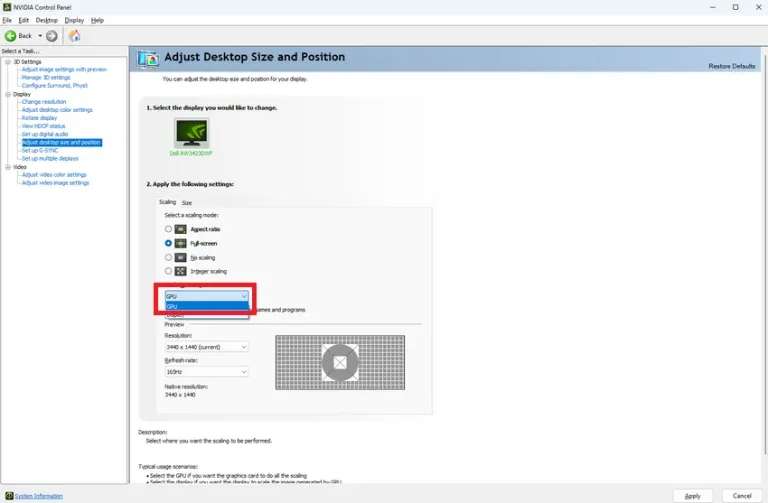The height and width of the screenshot is (503, 768).
Task: Open Adjust image settings with preview
Action: tap(64, 70)
